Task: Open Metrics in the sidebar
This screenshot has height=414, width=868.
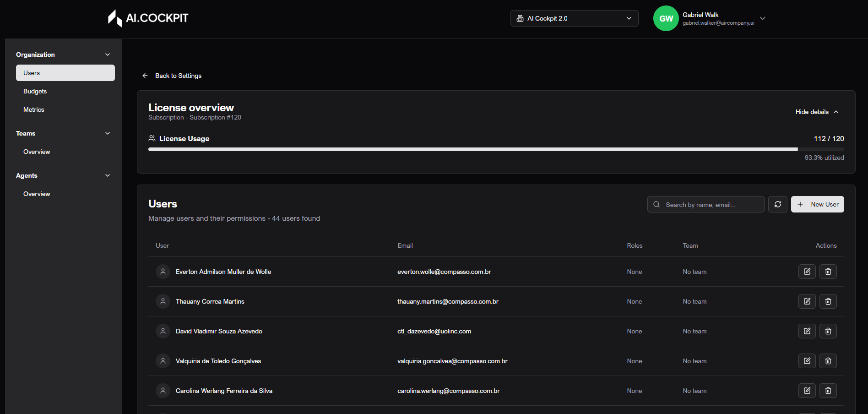Action: coord(34,109)
